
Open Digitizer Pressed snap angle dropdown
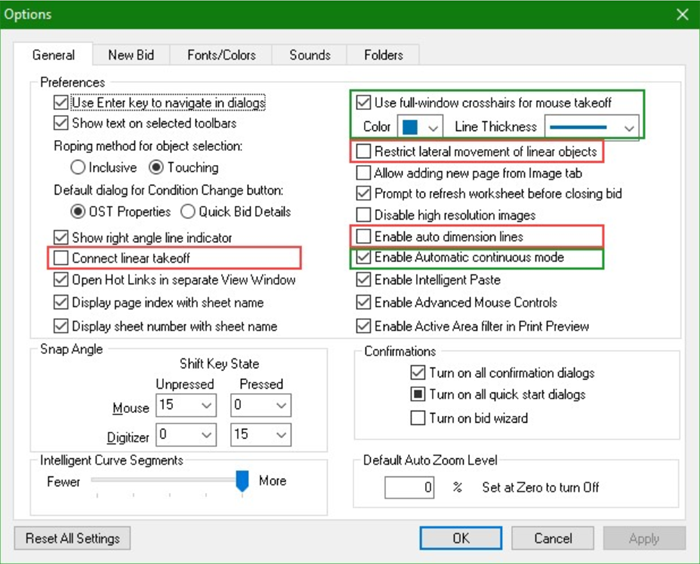pos(261,434)
